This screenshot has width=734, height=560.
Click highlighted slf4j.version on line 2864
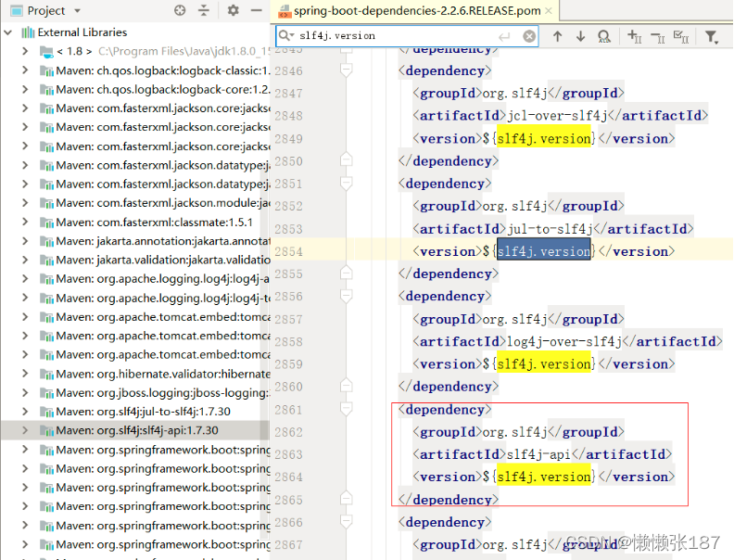544,477
